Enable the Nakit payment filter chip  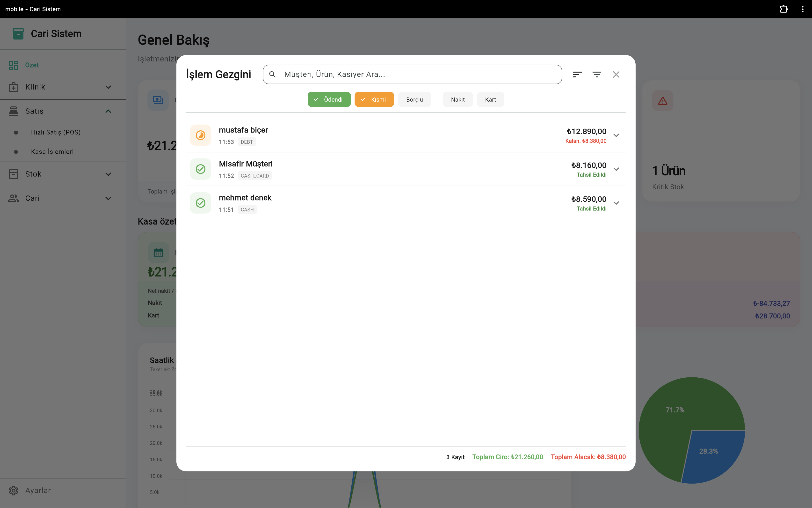[458, 99]
